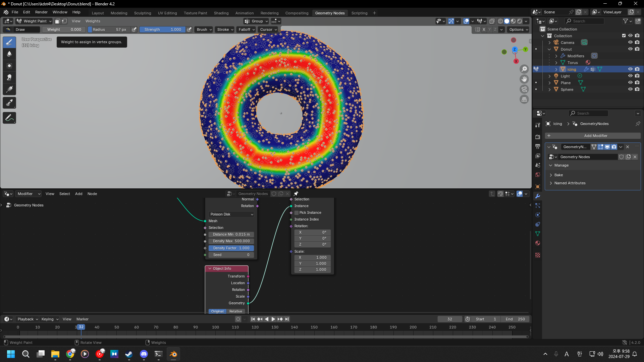Open Discord from the Windows taskbar

tap(144, 354)
